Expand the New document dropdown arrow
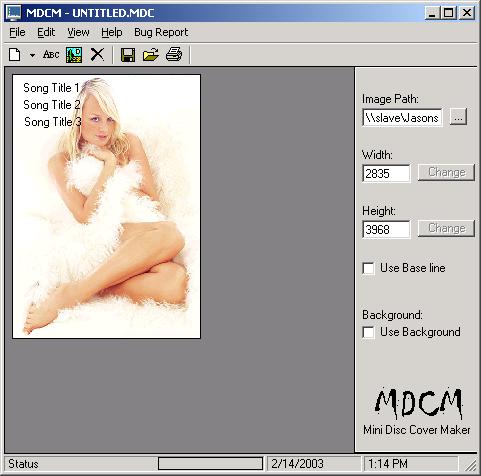The width and height of the screenshot is (481, 476). (32, 55)
